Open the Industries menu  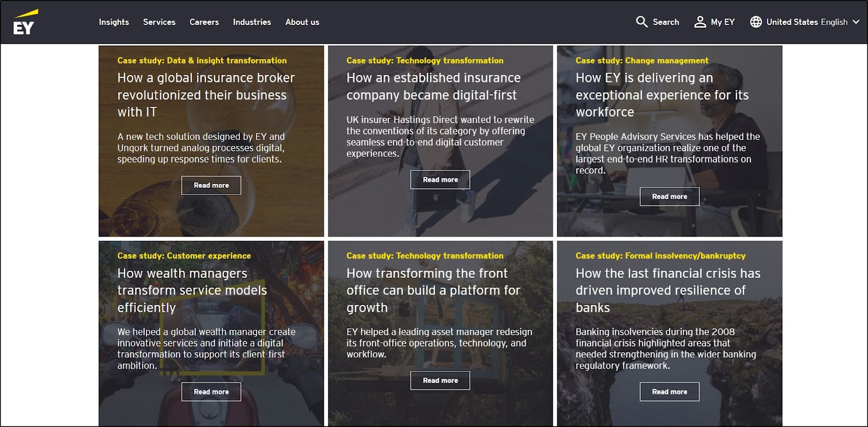pos(252,22)
